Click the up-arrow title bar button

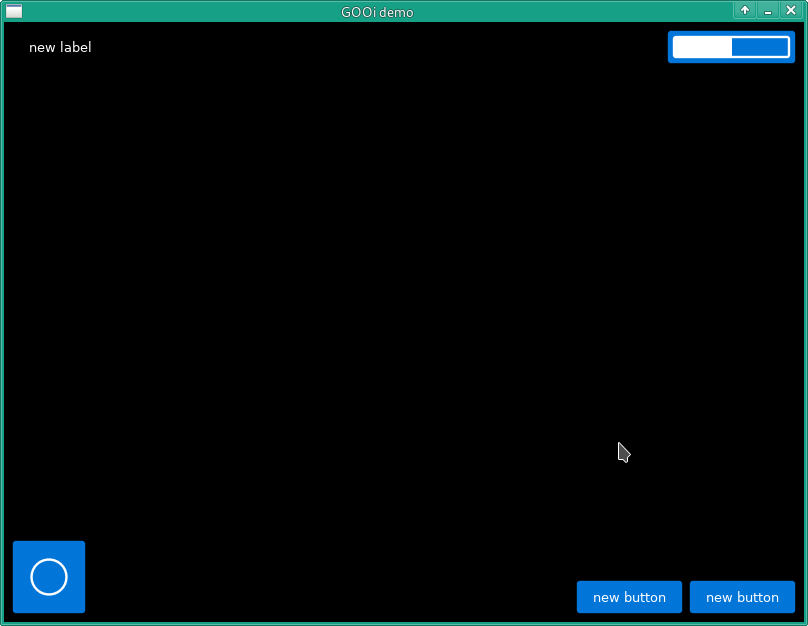pyautogui.click(x=745, y=10)
